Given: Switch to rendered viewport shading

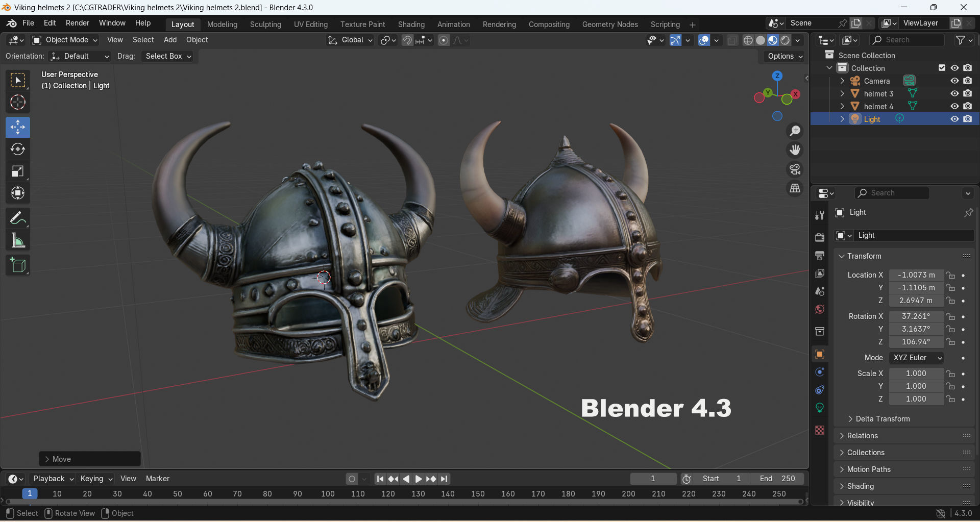Looking at the screenshot, I should coord(786,40).
